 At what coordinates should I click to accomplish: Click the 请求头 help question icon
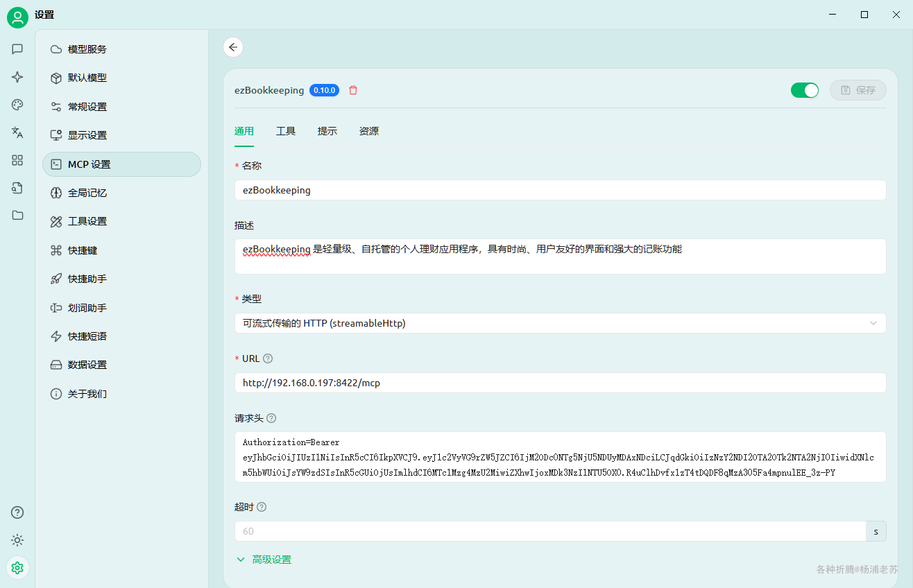[x=271, y=418]
